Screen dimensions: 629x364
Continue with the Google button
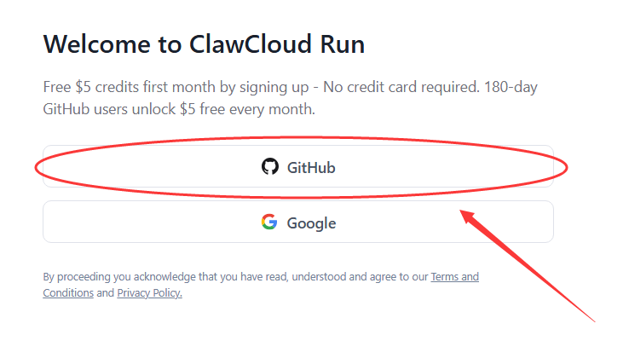[298, 222]
